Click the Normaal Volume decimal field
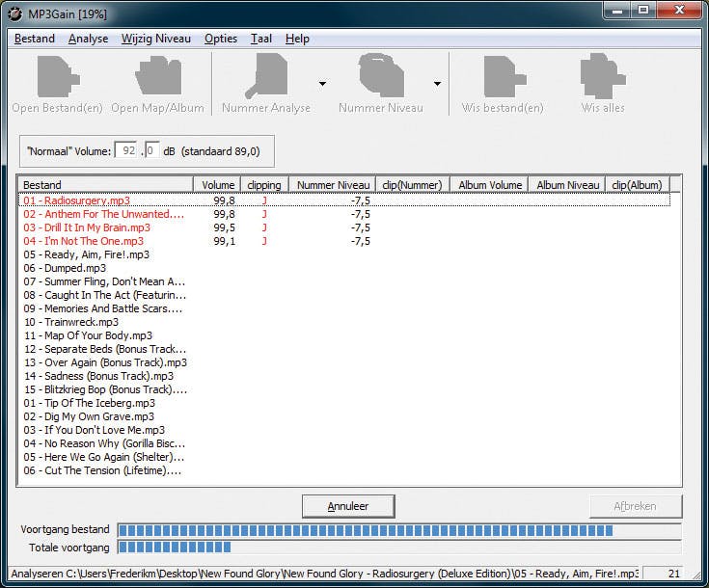 [152, 150]
